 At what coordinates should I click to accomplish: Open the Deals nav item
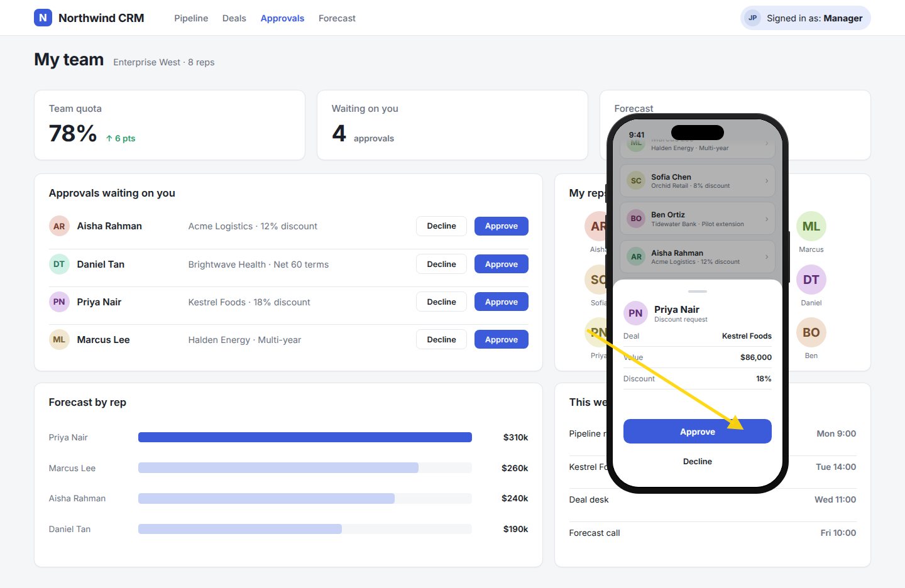click(234, 18)
